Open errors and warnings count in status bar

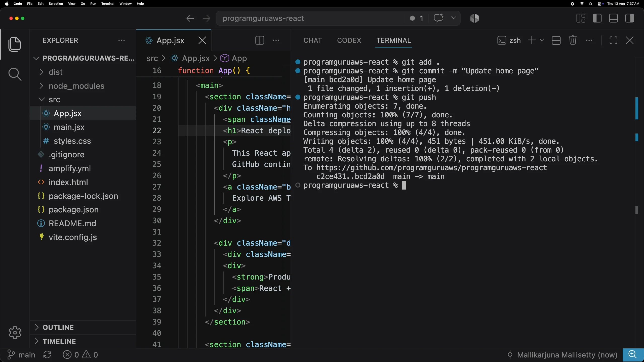80,355
